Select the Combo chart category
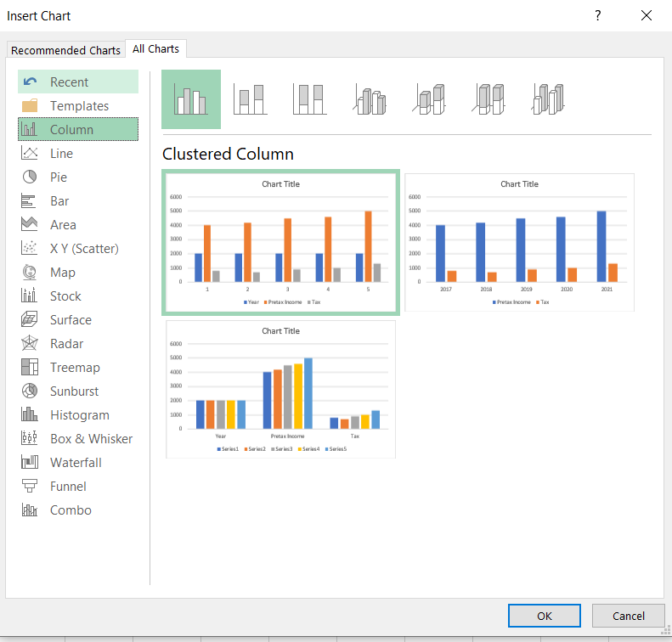 pos(71,510)
